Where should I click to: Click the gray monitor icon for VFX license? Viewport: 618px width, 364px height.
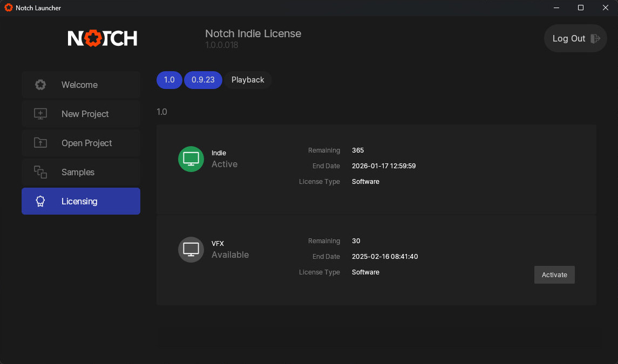[x=191, y=250]
